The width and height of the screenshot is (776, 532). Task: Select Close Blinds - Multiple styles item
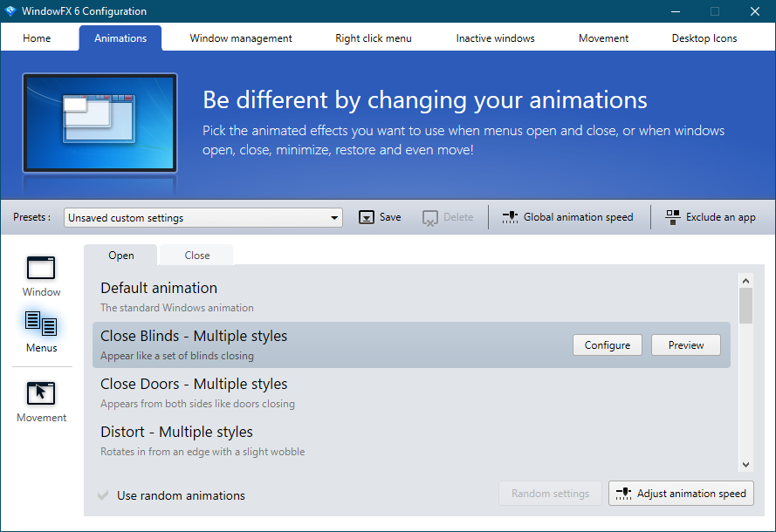[x=411, y=345]
